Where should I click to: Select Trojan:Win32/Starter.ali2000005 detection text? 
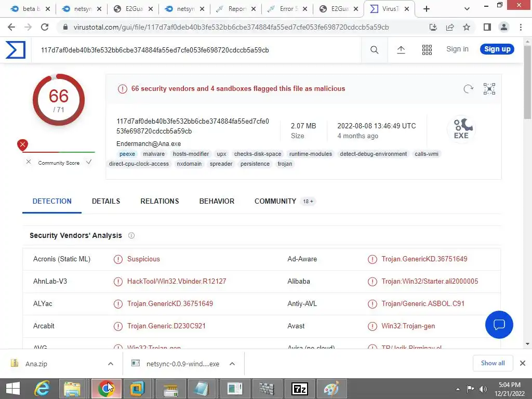[x=430, y=281]
